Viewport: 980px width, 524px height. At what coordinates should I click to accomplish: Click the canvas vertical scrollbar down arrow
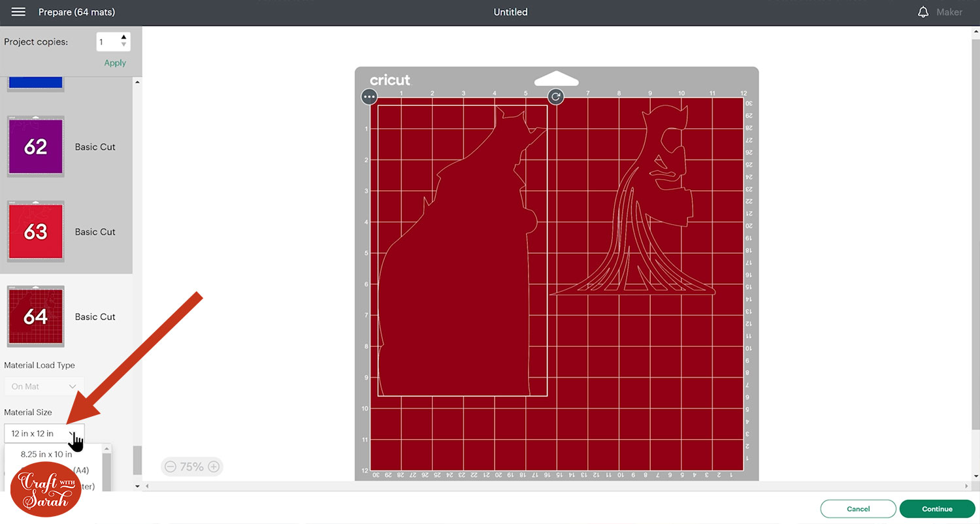click(975, 476)
